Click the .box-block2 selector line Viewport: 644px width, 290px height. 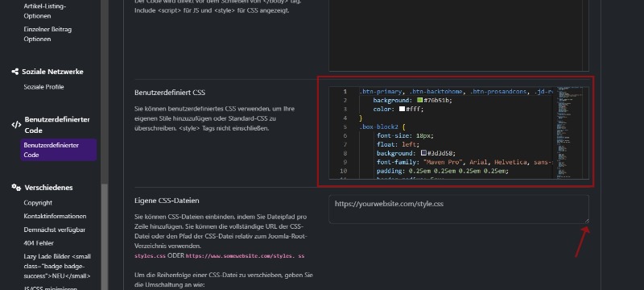tap(382, 127)
